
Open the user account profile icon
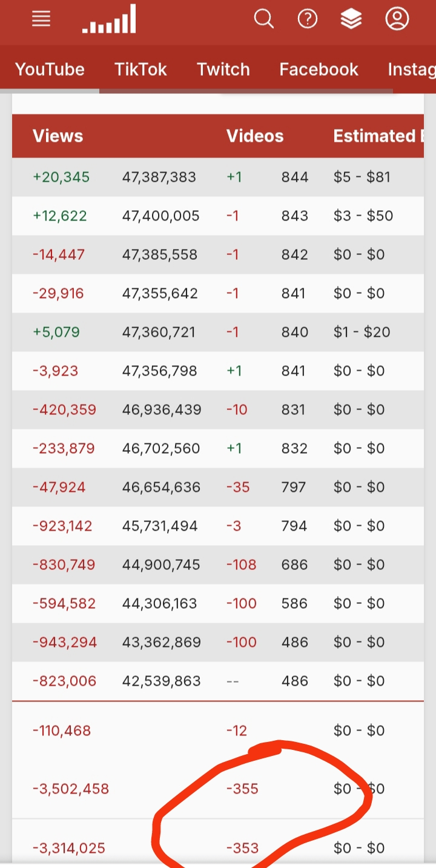pos(397,19)
